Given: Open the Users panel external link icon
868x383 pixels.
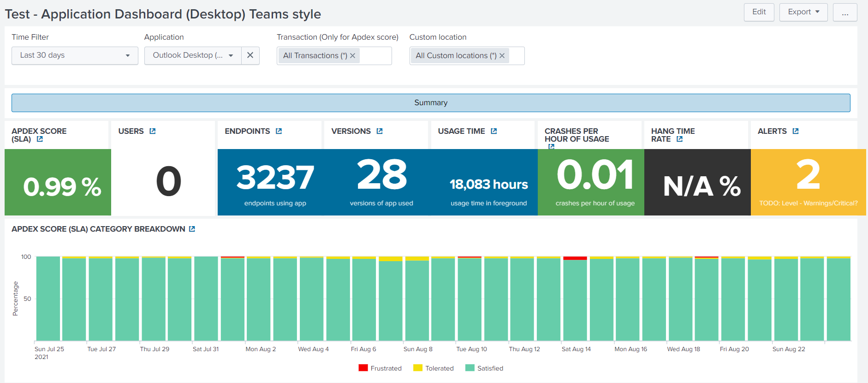Looking at the screenshot, I should [x=153, y=131].
